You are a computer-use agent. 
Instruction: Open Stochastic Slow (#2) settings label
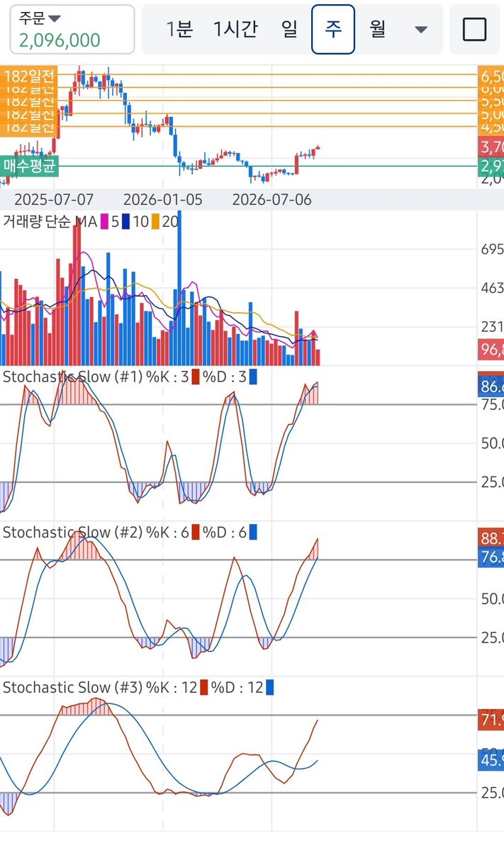tap(72, 532)
